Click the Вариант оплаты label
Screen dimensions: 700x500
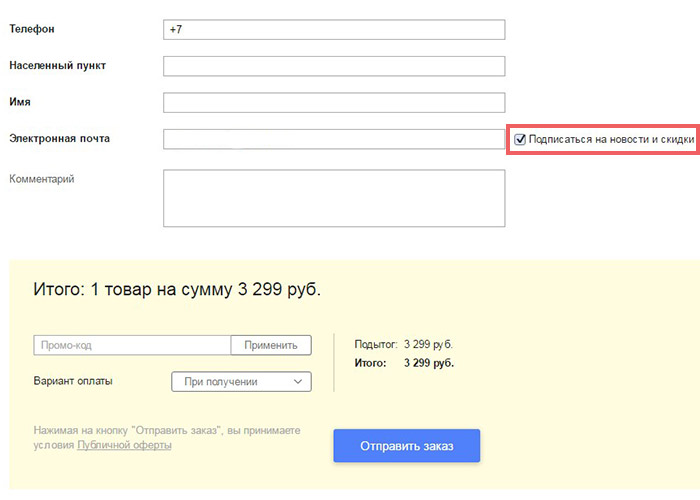coord(73,381)
